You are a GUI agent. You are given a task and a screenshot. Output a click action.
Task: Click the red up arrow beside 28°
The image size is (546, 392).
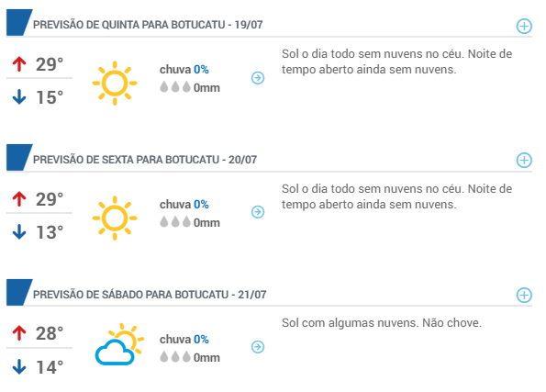coord(19,333)
